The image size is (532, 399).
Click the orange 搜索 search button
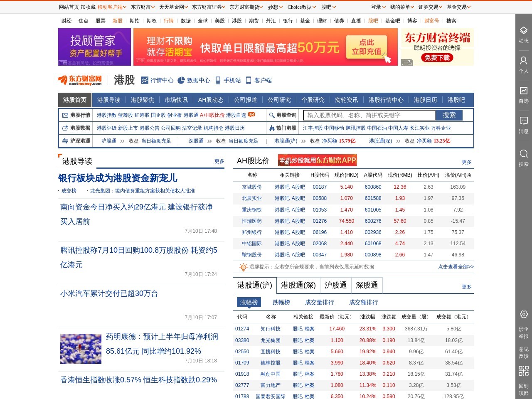[450, 115]
